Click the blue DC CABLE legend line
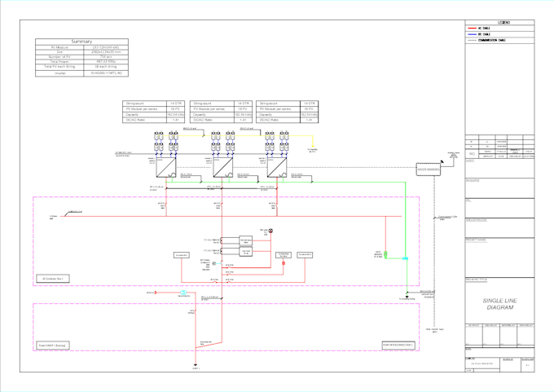554x392 pixels. pos(472,34)
